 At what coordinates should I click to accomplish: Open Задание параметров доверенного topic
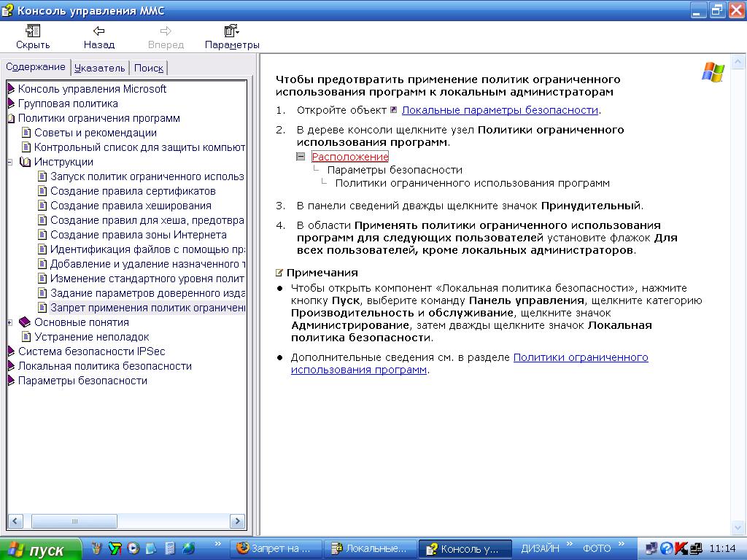(147, 293)
